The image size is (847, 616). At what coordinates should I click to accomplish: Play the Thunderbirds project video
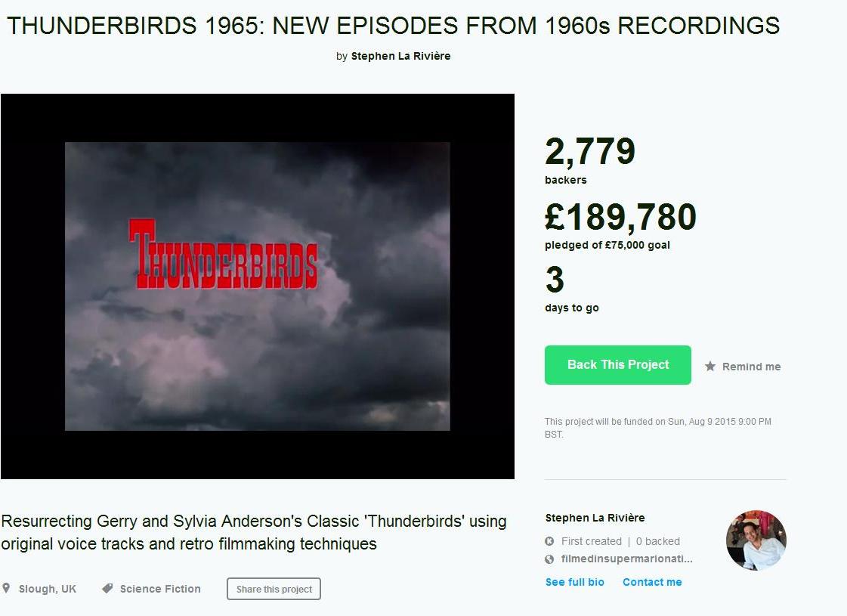(x=257, y=286)
